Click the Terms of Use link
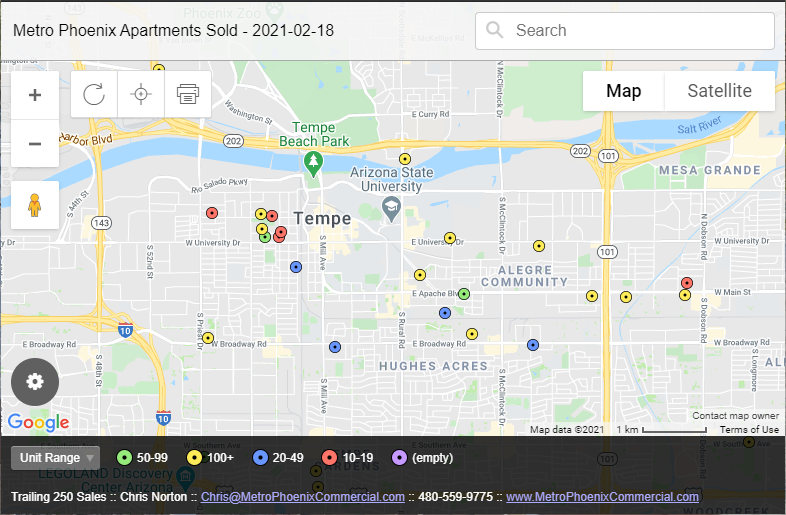Viewport: 786px width, 515px height. point(749,430)
